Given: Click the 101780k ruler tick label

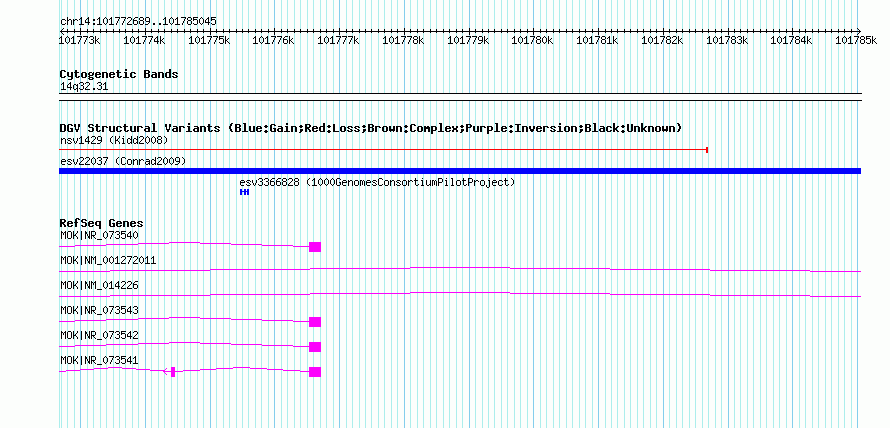Looking at the screenshot, I should tap(532, 40).
